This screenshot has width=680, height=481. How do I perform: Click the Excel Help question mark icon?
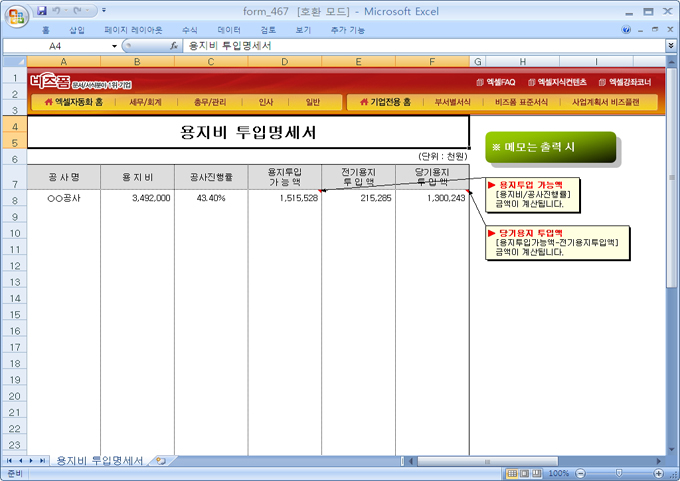(x=626, y=30)
